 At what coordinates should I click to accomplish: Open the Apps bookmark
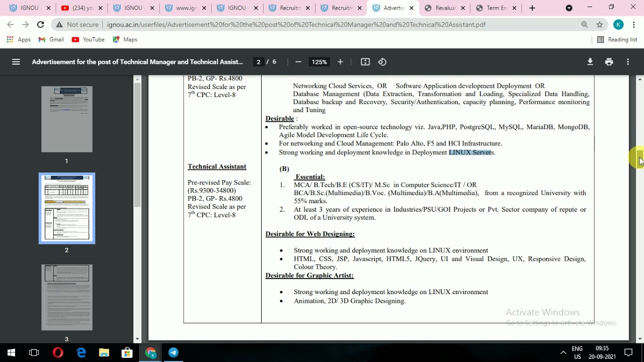19,40
